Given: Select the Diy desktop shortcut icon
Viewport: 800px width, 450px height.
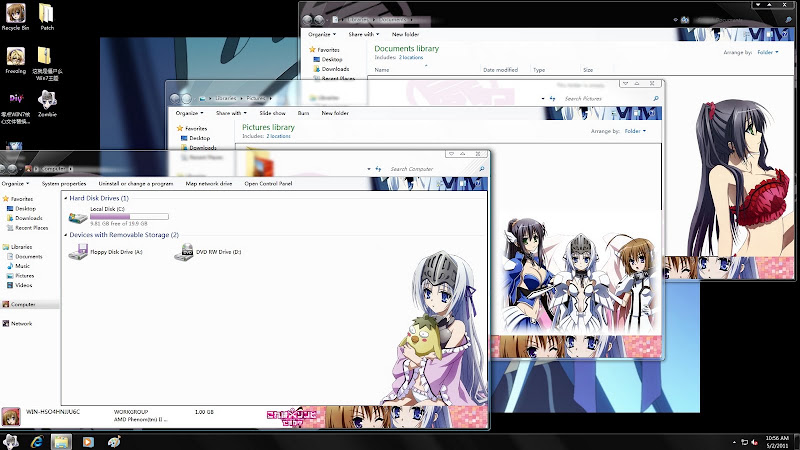Looking at the screenshot, I should [x=16, y=107].
